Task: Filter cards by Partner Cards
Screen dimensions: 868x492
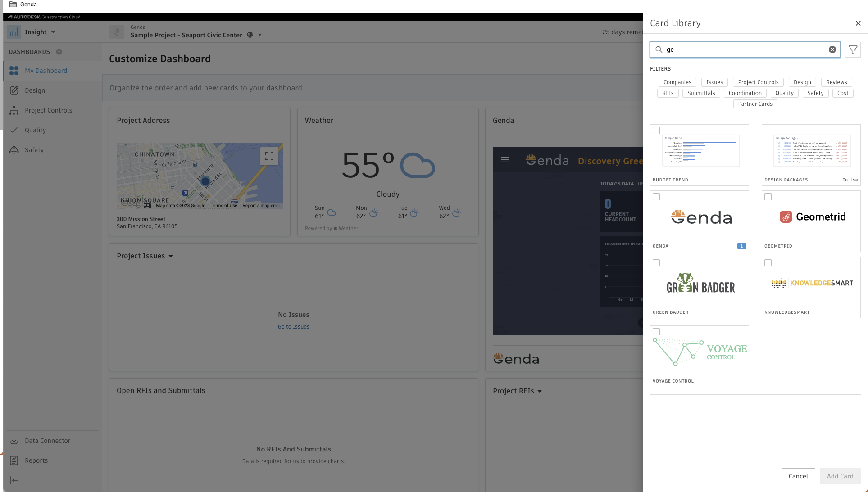Action: click(755, 104)
